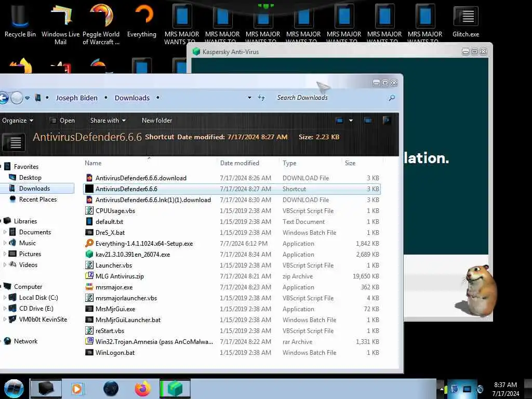Toggle the preview pane icon

coord(367,121)
